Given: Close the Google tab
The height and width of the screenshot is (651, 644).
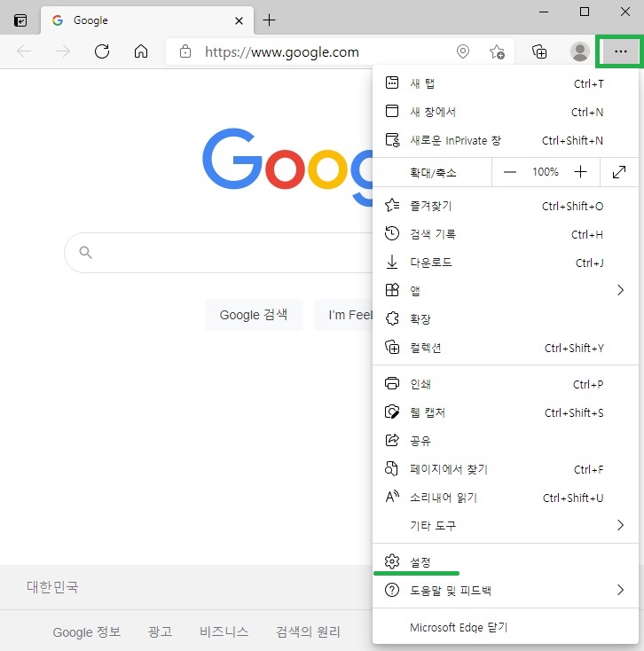Looking at the screenshot, I should (239, 20).
